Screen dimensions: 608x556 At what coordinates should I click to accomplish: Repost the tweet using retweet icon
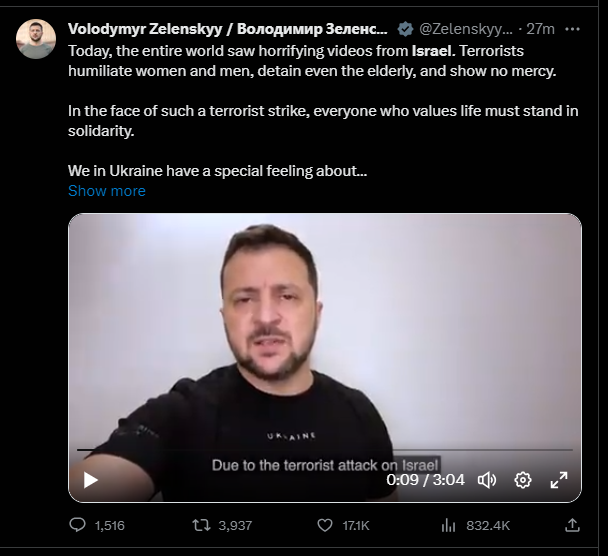[x=202, y=524]
